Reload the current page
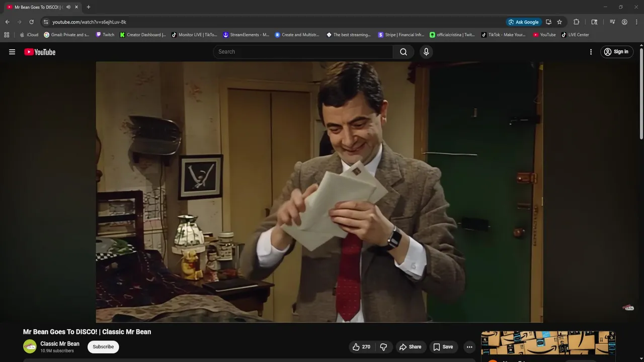Viewport: 644px width, 362px height. (x=31, y=22)
